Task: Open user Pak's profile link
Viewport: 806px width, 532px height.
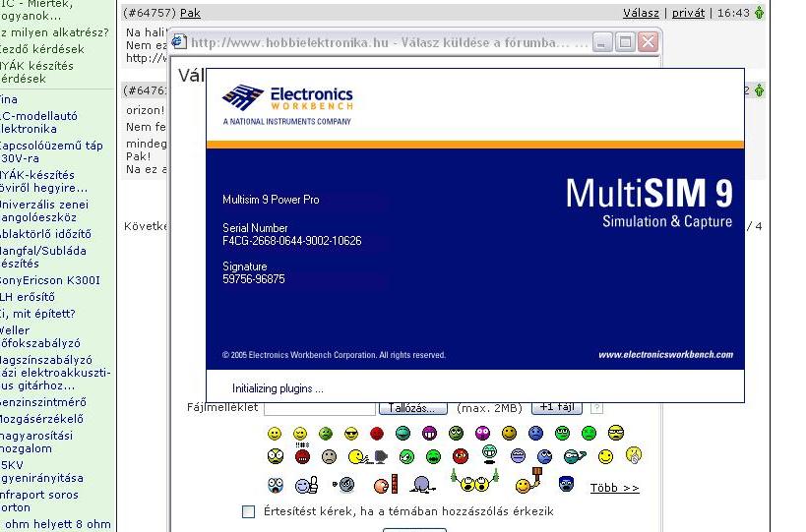Action: tap(190, 13)
